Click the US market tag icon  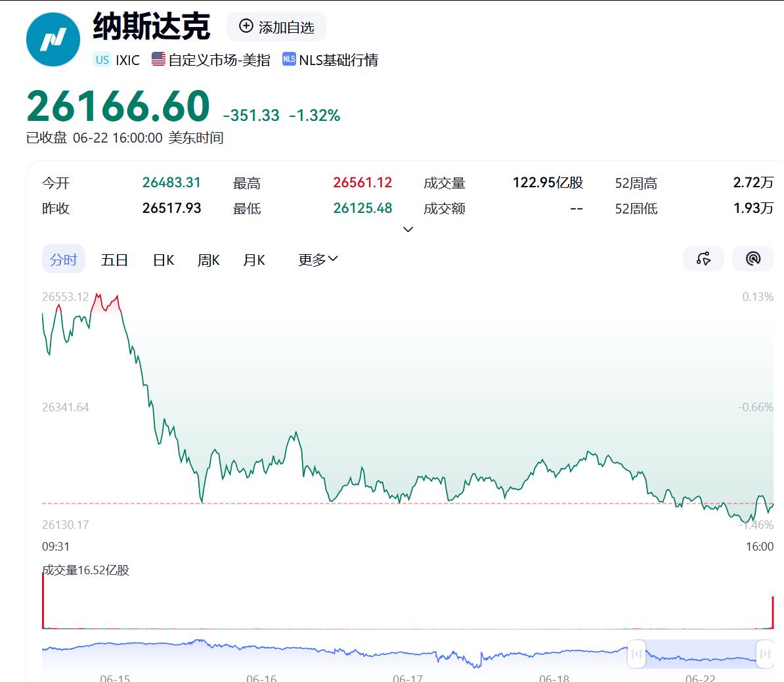click(102, 60)
